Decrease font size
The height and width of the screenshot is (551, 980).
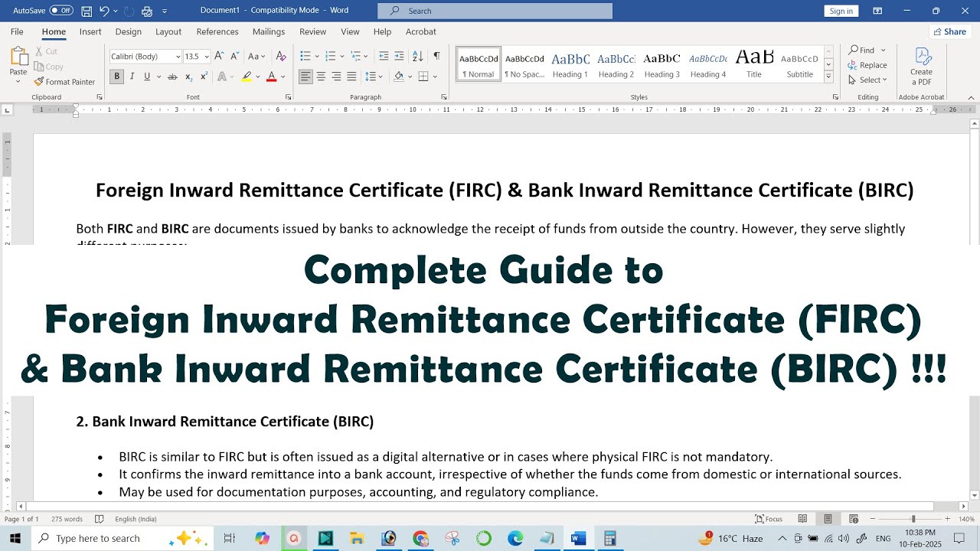pyautogui.click(x=234, y=57)
